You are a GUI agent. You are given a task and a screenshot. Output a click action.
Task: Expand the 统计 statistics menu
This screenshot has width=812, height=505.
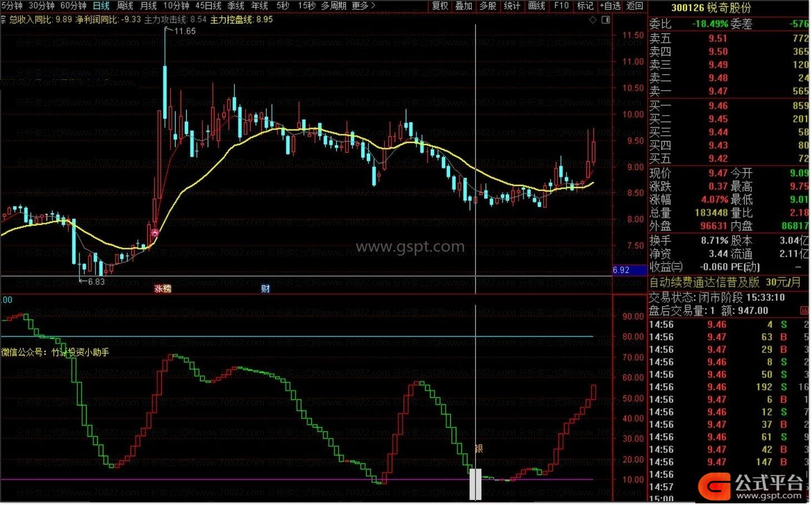512,6
